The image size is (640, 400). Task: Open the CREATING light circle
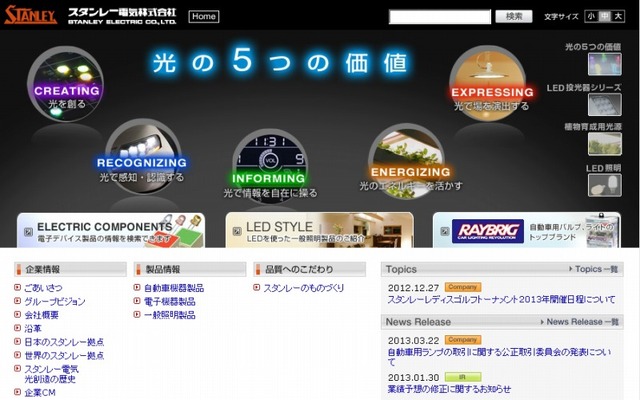coord(65,84)
